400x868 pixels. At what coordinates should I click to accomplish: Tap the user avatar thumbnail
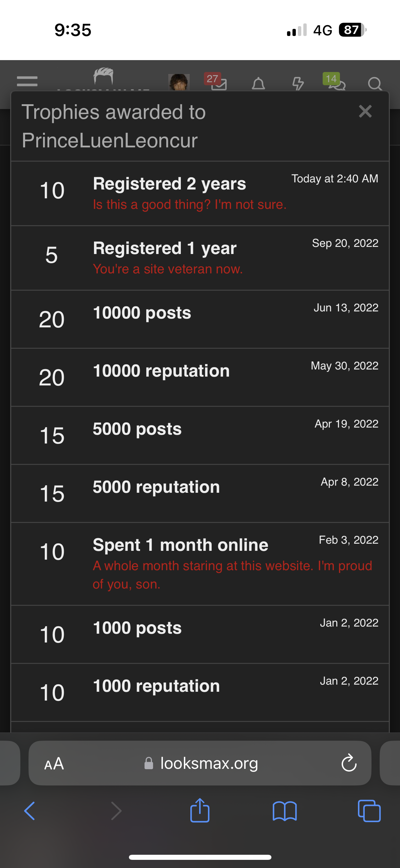pos(179,83)
